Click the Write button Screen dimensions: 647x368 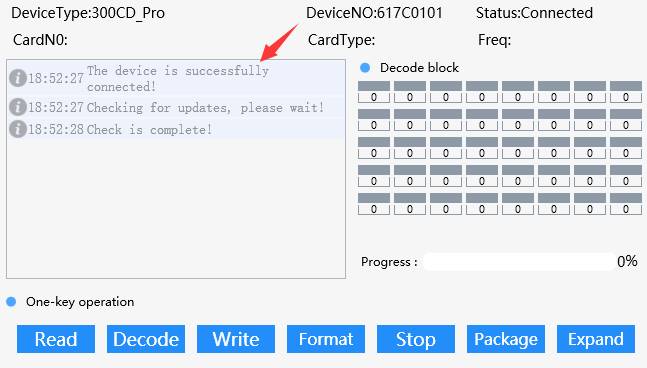[236, 339]
